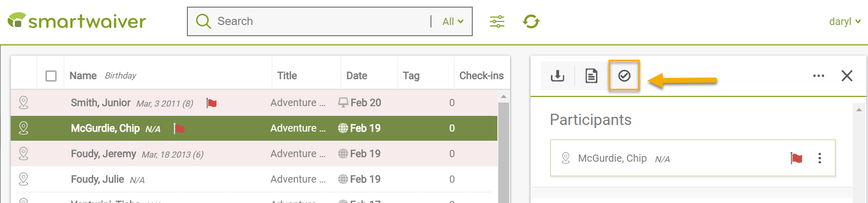Sort by the Check-ins column
This screenshot has height=203, width=868.
click(x=481, y=75)
